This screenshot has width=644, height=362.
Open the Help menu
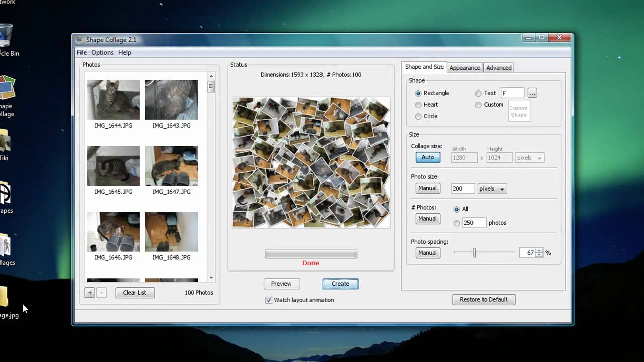coord(125,52)
